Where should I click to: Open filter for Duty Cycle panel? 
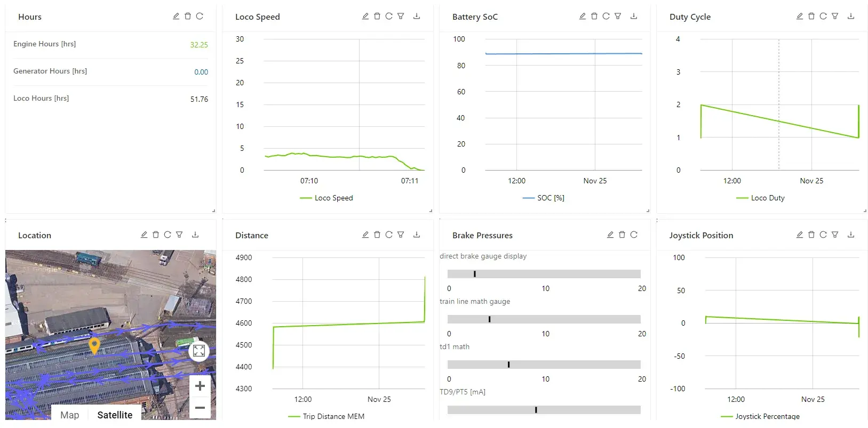pos(835,17)
